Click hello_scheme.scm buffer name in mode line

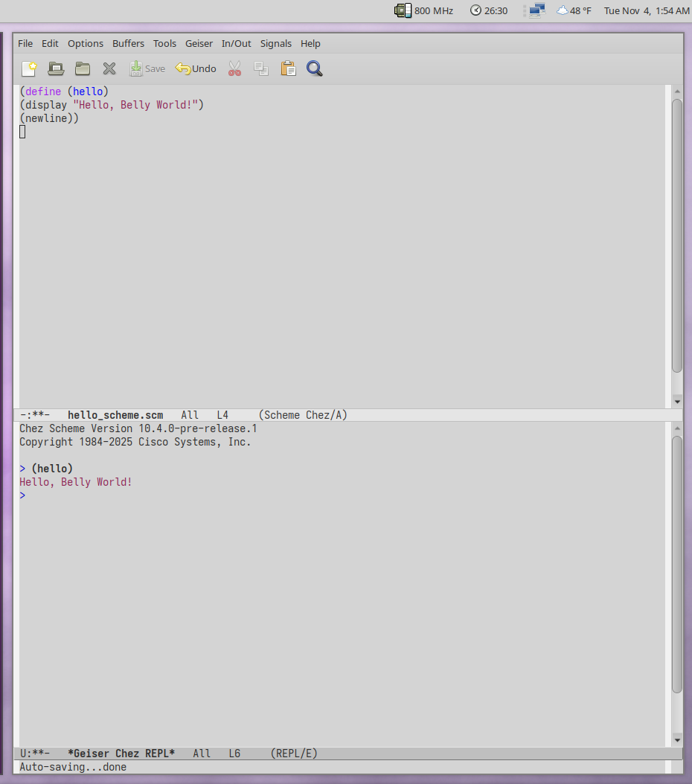(x=115, y=415)
